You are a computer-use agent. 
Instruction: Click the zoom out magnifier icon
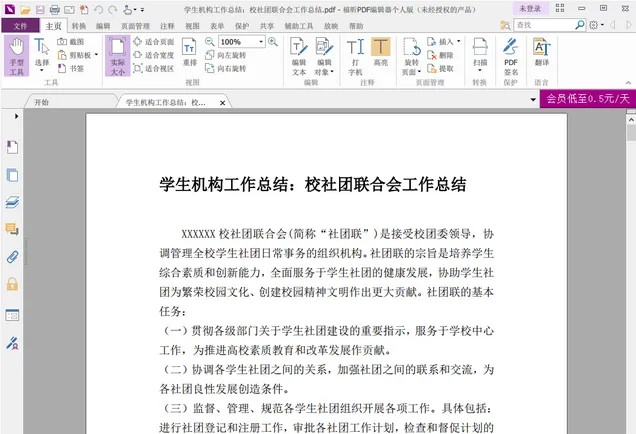[209, 41]
